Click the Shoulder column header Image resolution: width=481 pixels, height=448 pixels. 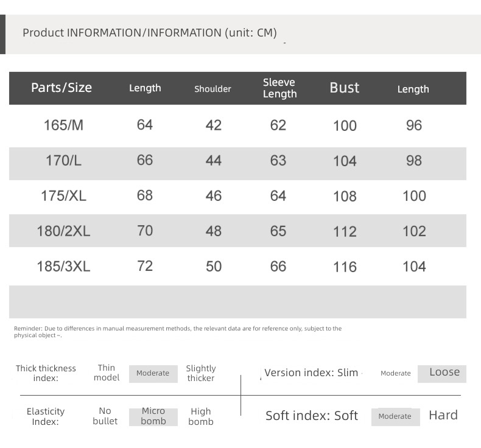tap(212, 89)
